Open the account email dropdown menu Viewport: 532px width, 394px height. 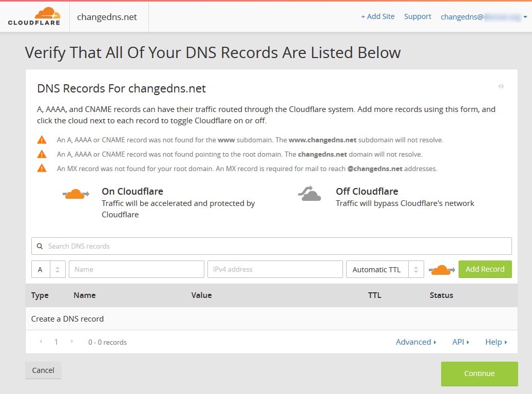(x=484, y=16)
